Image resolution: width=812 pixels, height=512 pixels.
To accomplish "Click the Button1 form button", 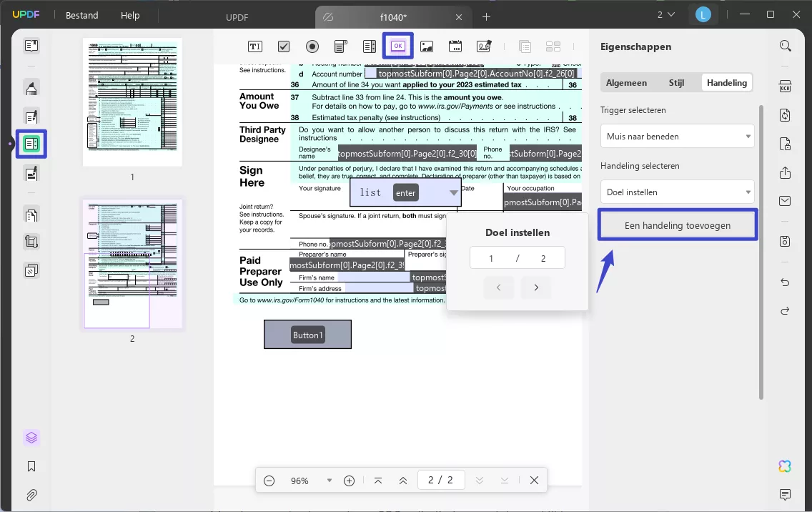I will click(x=307, y=334).
